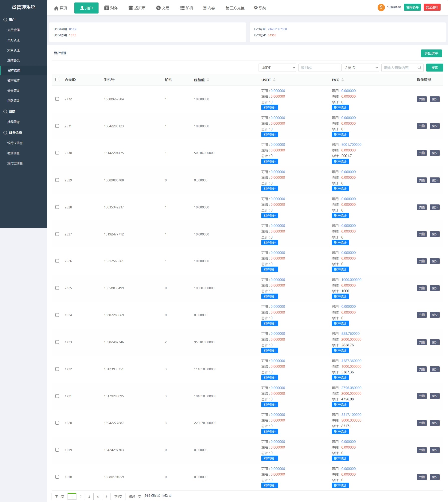Open the 矿机 navigation tab

[x=186, y=8]
